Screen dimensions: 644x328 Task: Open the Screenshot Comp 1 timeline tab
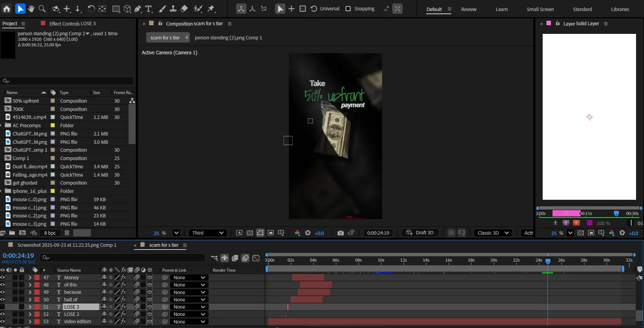[x=67, y=245]
